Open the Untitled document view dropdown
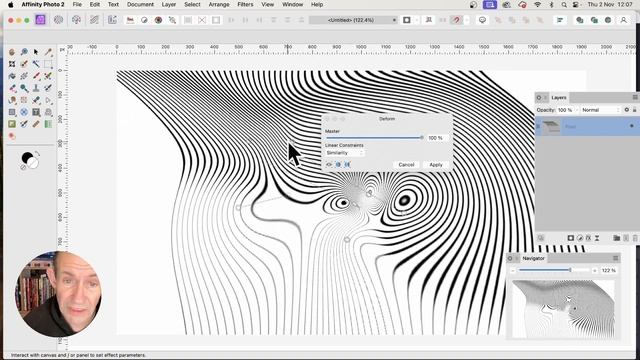 click(x=353, y=20)
